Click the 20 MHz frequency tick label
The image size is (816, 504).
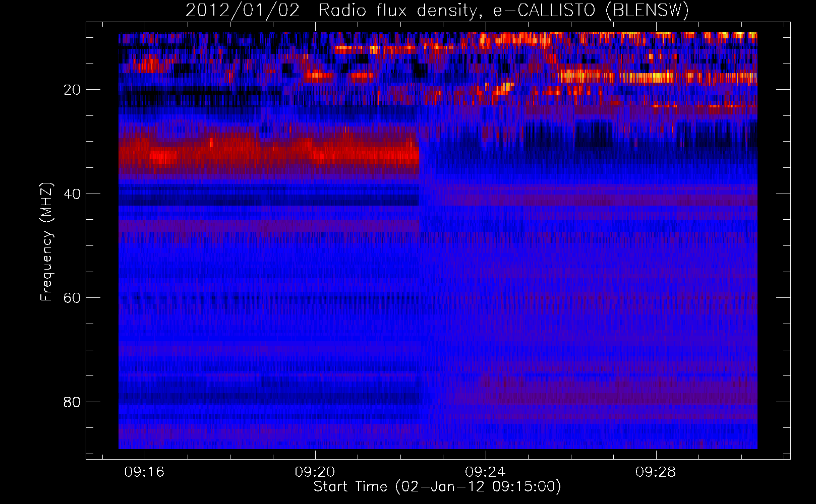point(73,90)
